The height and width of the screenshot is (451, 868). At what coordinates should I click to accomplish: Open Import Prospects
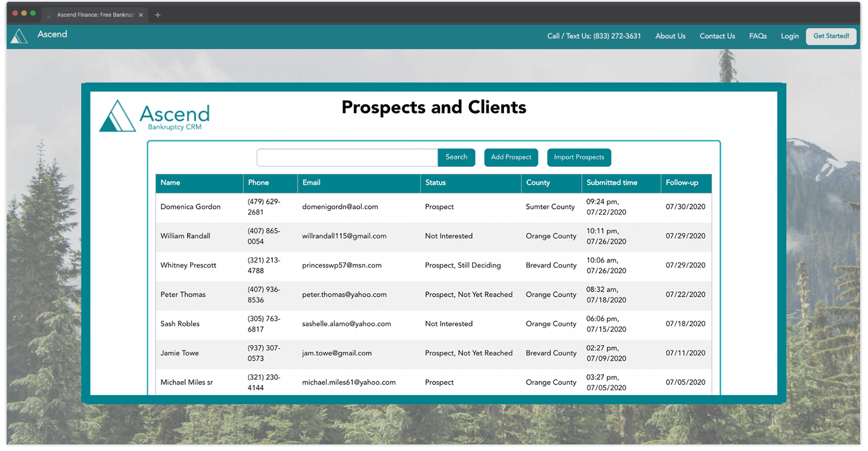click(579, 157)
